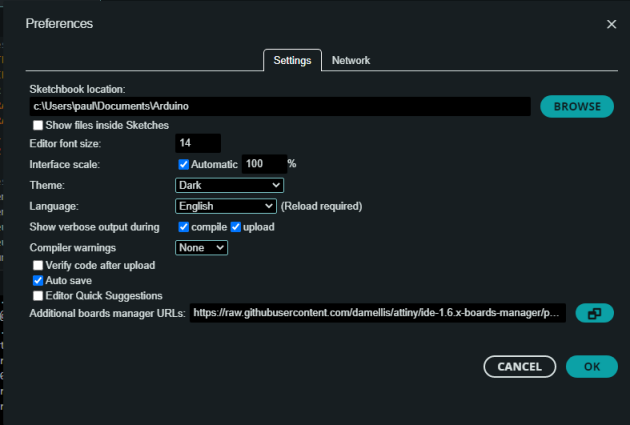630x425 pixels.
Task: Enable Show files inside Sketches checkbox
Action: click(38, 125)
